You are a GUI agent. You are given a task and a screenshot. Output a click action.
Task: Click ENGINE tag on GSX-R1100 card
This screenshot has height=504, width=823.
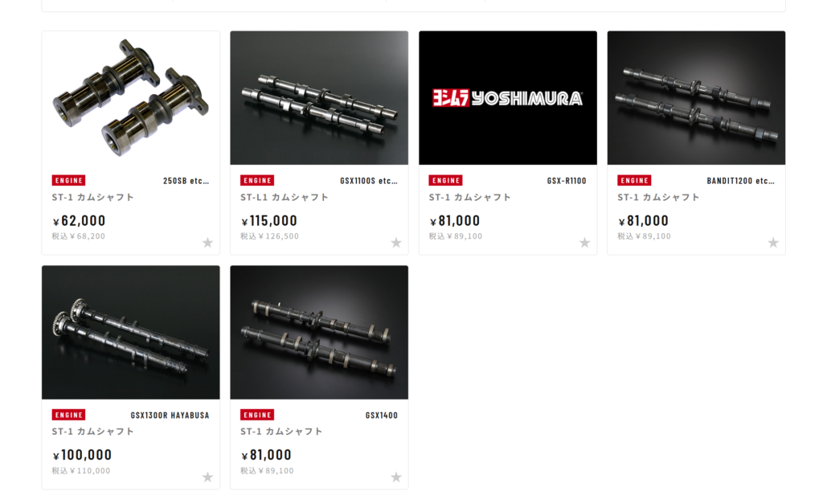445,181
